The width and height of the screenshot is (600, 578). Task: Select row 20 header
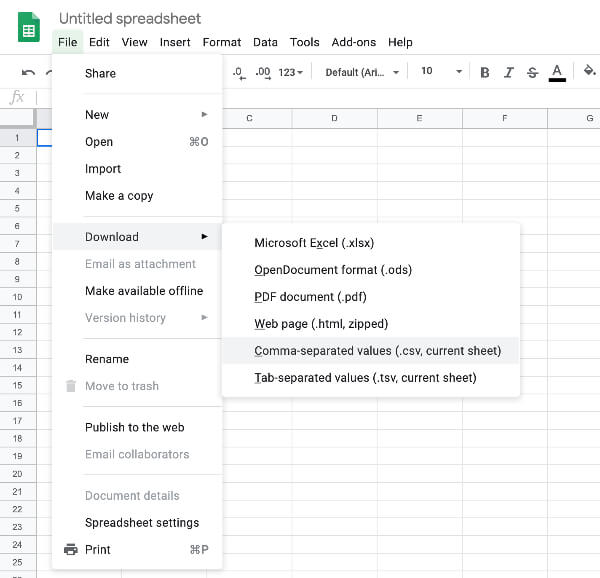coord(18,474)
